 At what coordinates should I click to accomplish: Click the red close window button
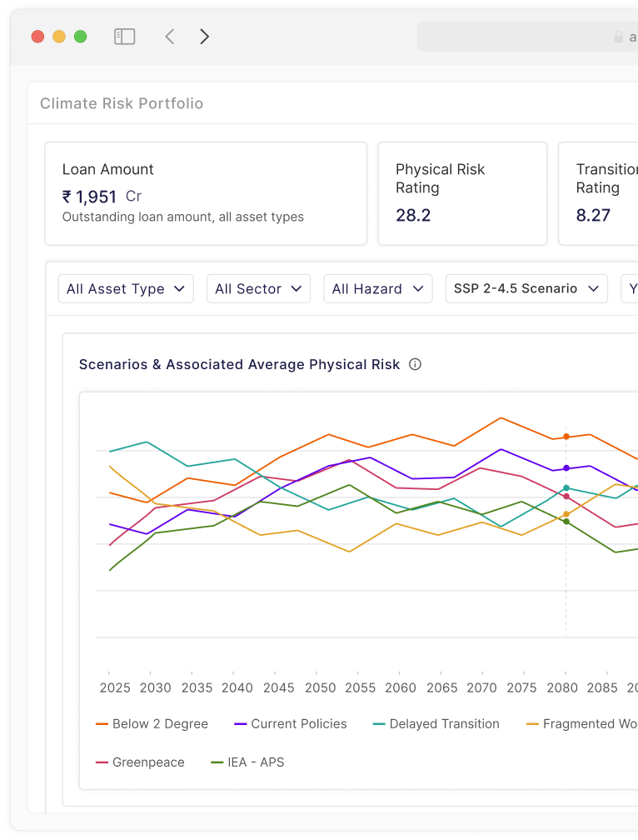[37, 37]
